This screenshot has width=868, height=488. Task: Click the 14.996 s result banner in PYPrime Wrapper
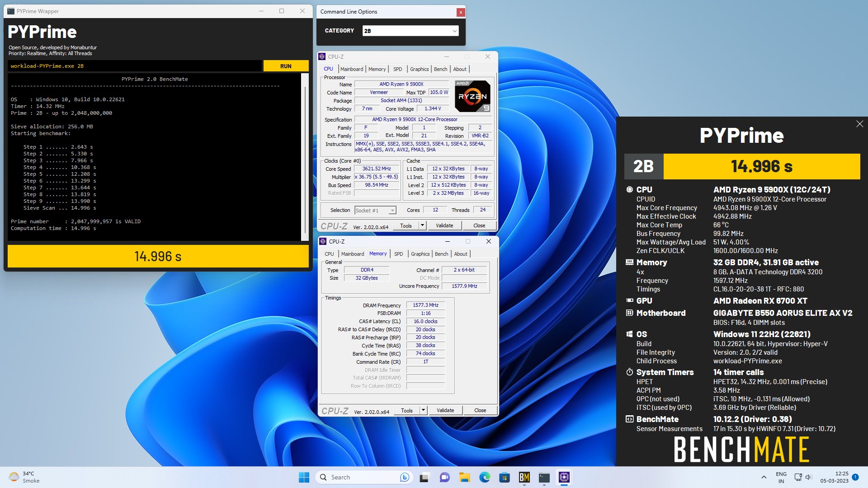158,256
